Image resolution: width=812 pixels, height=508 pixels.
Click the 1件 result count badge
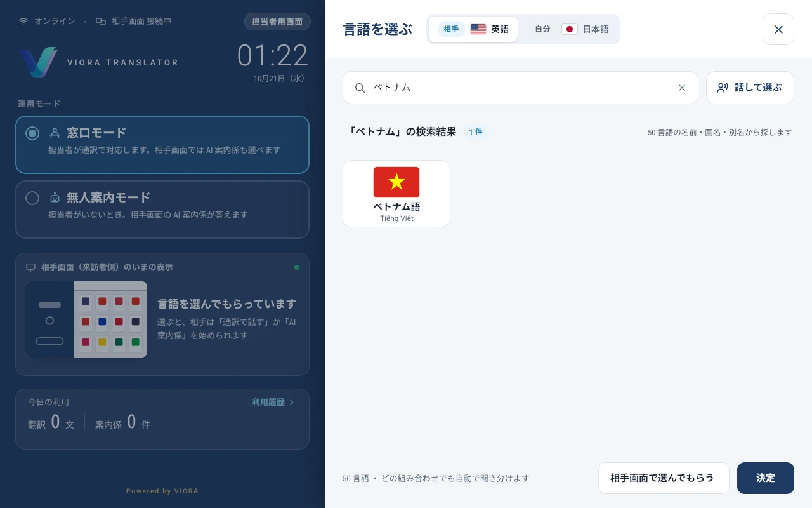coord(475,132)
